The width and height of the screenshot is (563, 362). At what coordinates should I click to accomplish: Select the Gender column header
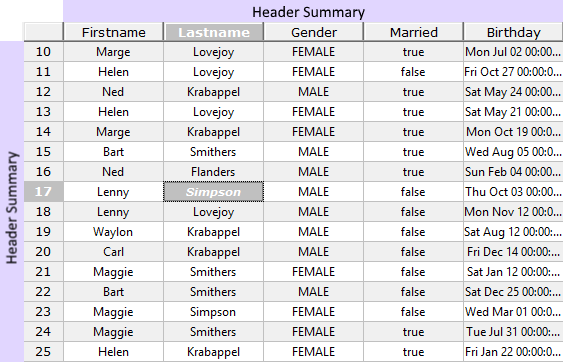pyautogui.click(x=313, y=32)
